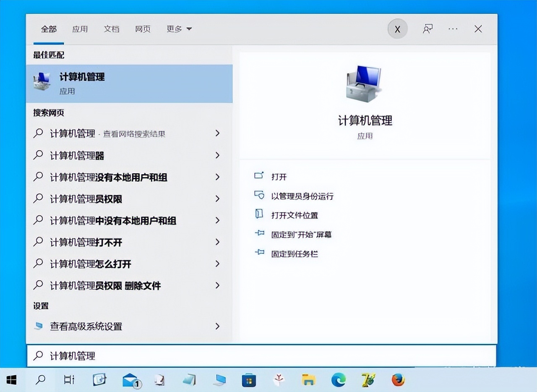Open the Start menu from the taskbar
The image size is (537, 392).
(x=11, y=381)
